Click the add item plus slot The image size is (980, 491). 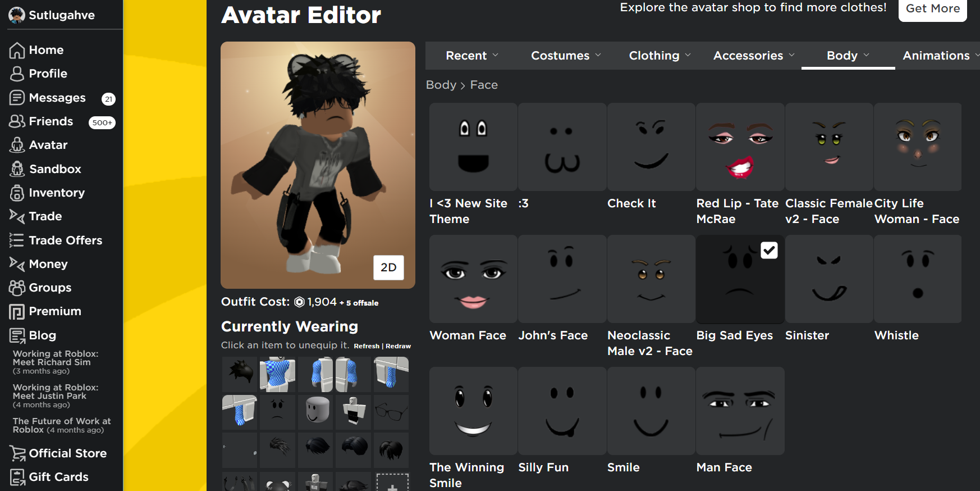(x=392, y=482)
